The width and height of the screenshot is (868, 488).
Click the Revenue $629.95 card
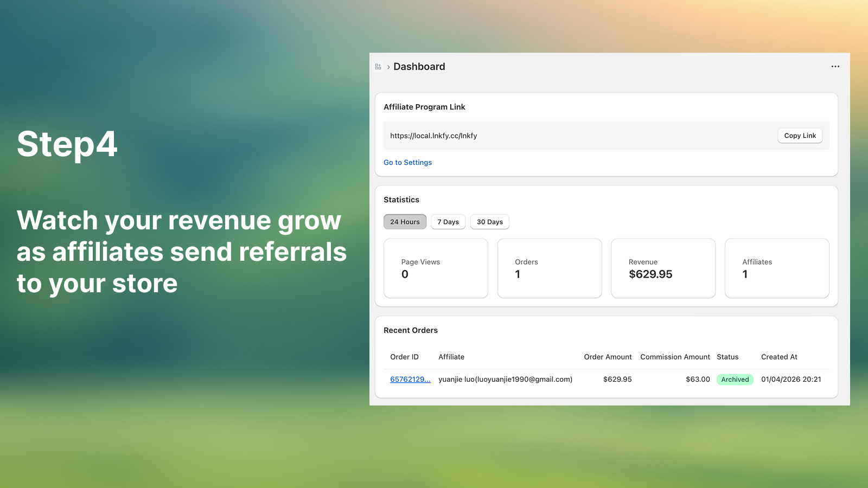(663, 268)
